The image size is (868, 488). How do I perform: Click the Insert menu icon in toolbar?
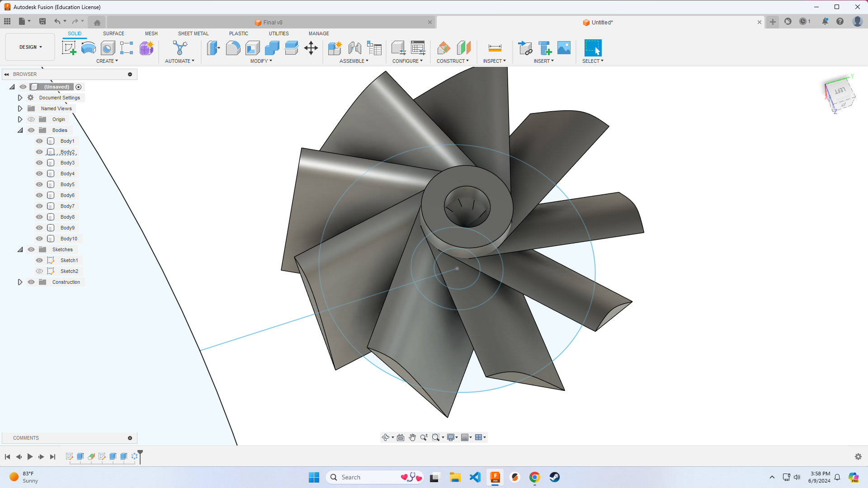click(x=542, y=61)
